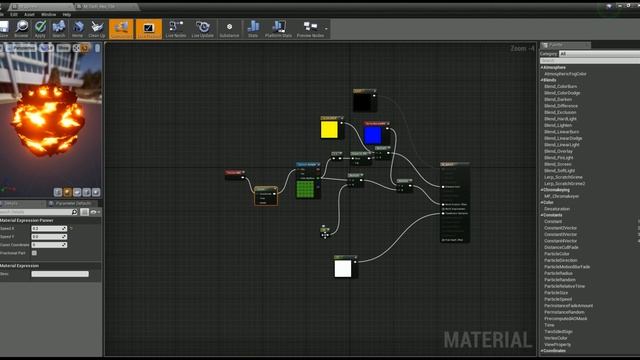Click the Search Details field
Viewport: 640px width, 360px height.
point(36,212)
